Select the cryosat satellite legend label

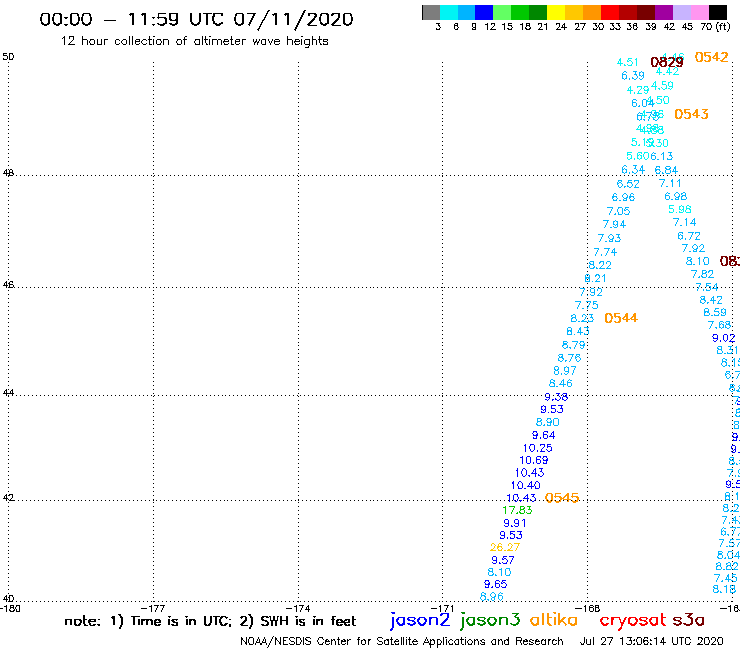[633, 620]
